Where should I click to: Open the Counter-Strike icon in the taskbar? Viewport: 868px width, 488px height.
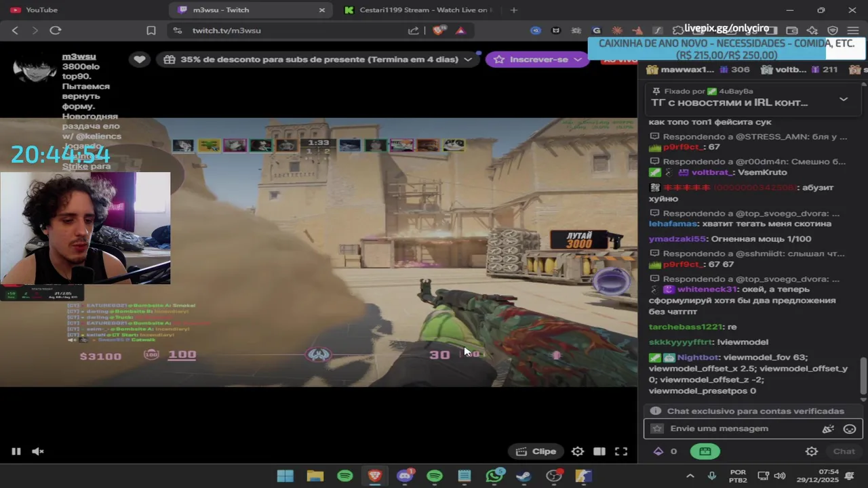[x=584, y=476]
